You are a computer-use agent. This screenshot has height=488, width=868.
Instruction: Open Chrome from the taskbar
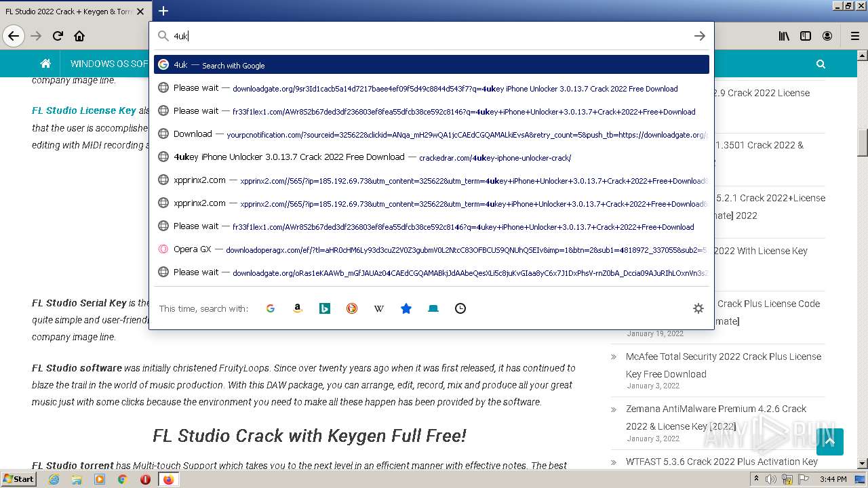pos(122,479)
